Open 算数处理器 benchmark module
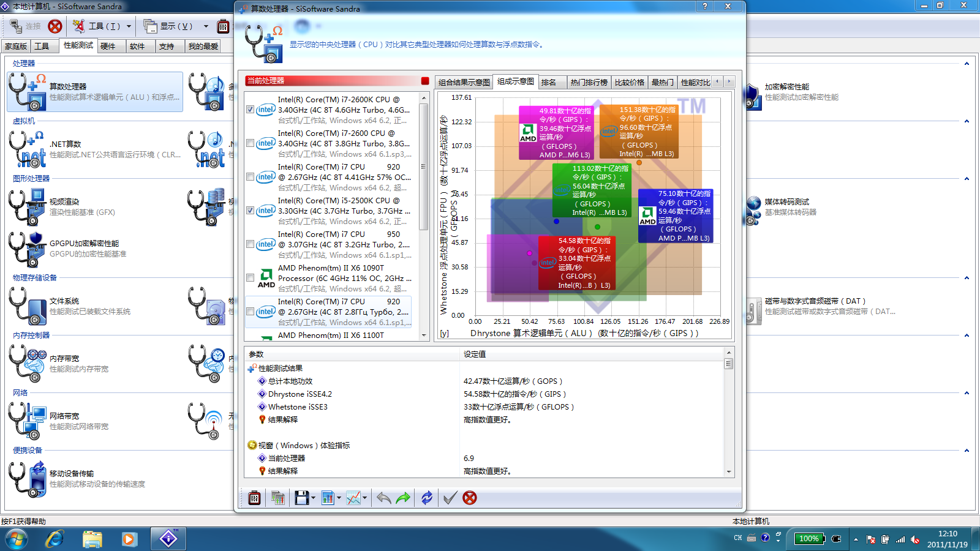 coord(95,92)
